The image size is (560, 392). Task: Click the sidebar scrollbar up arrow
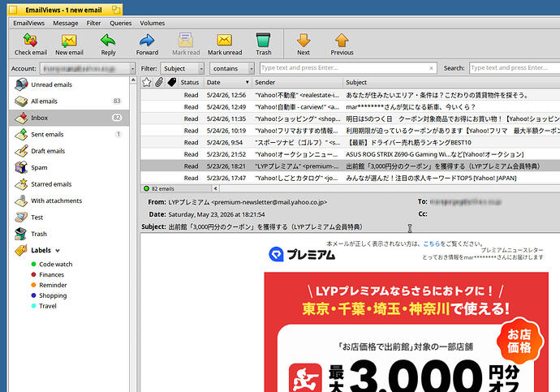133,80
